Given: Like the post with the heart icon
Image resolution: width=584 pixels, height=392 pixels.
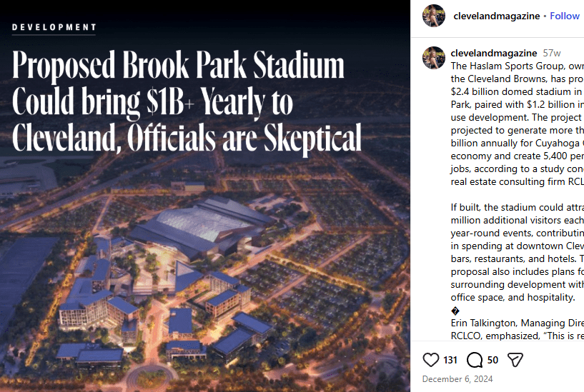Looking at the screenshot, I should click(431, 360).
